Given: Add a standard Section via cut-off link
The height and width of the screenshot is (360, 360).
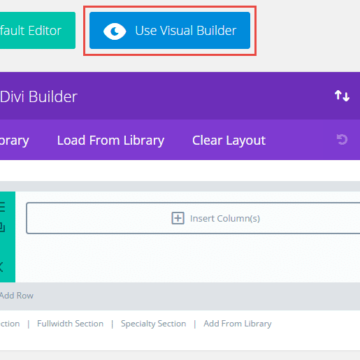Looking at the screenshot, I should click(10, 324).
